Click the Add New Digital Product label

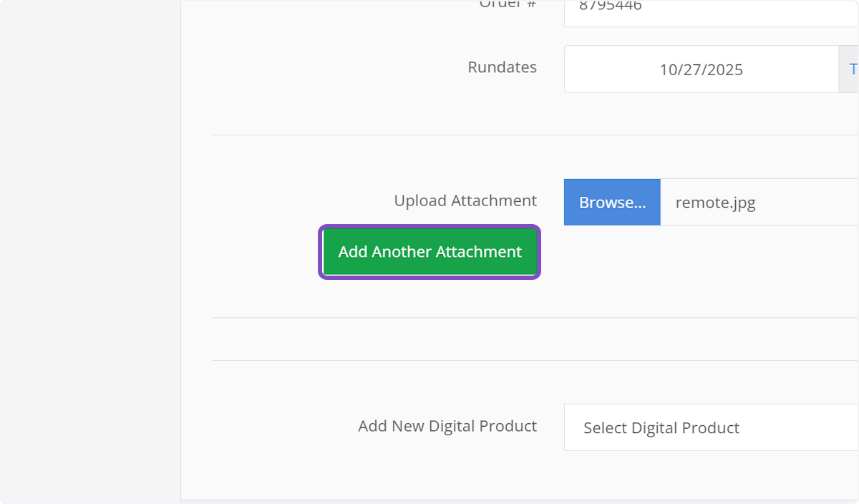pyautogui.click(x=447, y=426)
